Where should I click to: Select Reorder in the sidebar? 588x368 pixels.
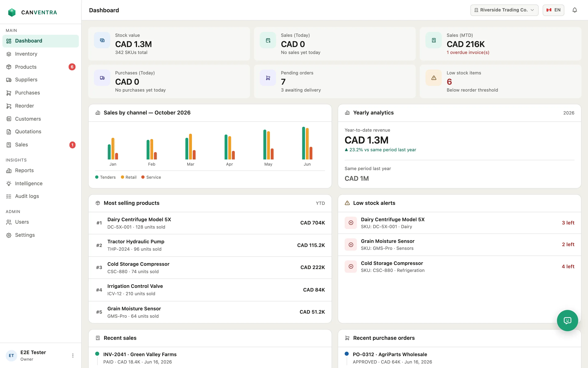[x=41, y=106]
